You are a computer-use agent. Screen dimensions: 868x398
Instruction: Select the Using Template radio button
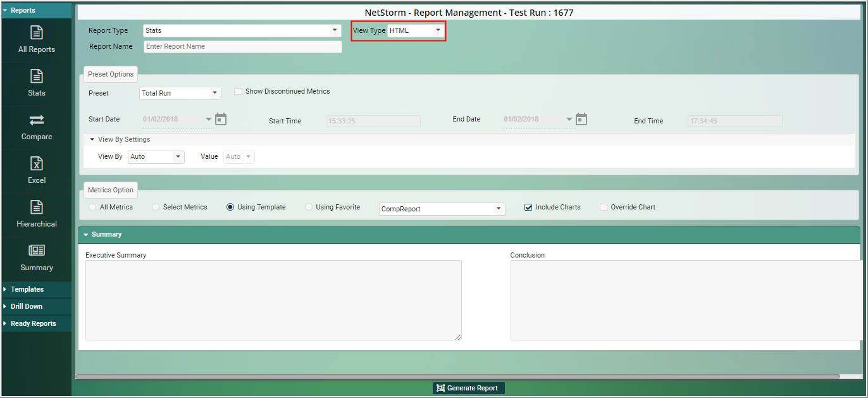pos(230,207)
